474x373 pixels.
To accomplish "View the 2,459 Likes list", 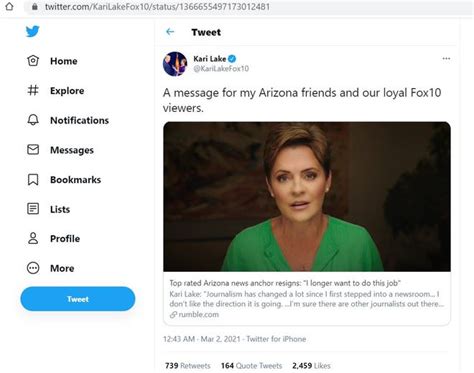I will pyautogui.click(x=311, y=366).
